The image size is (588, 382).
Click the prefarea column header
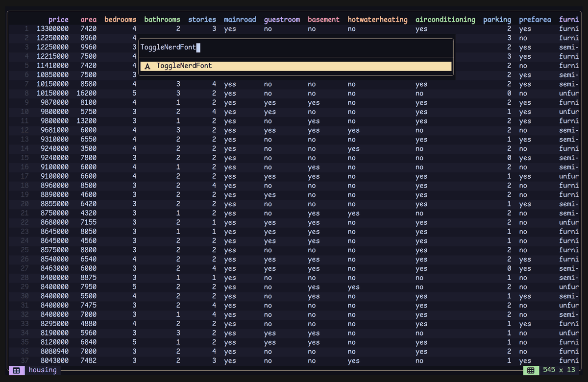(535, 20)
